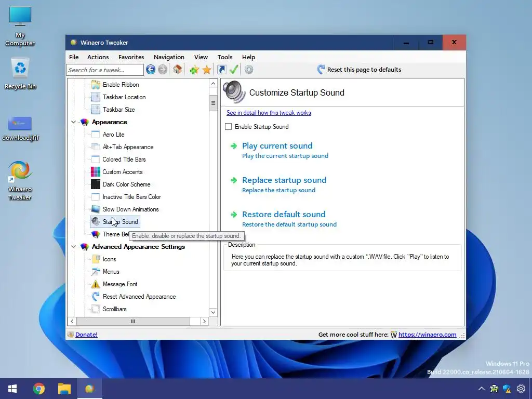Click the Donate! link
This screenshot has height=399, width=532.
coord(86,335)
